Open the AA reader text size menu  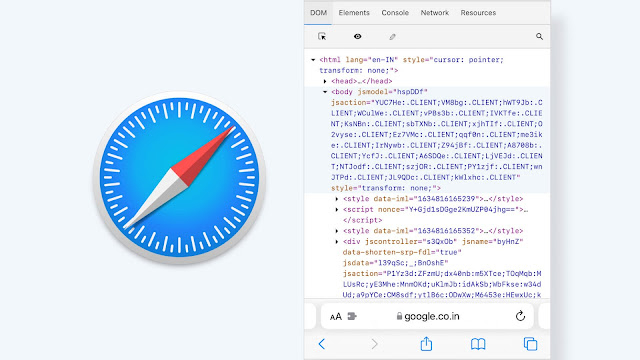coord(336,317)
